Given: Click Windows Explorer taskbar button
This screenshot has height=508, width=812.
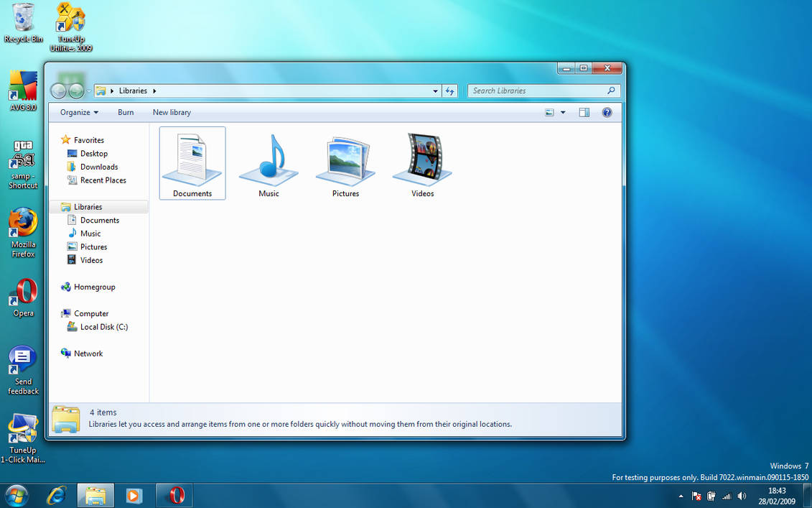Looking at the screenshot, I should click(95, 496).
